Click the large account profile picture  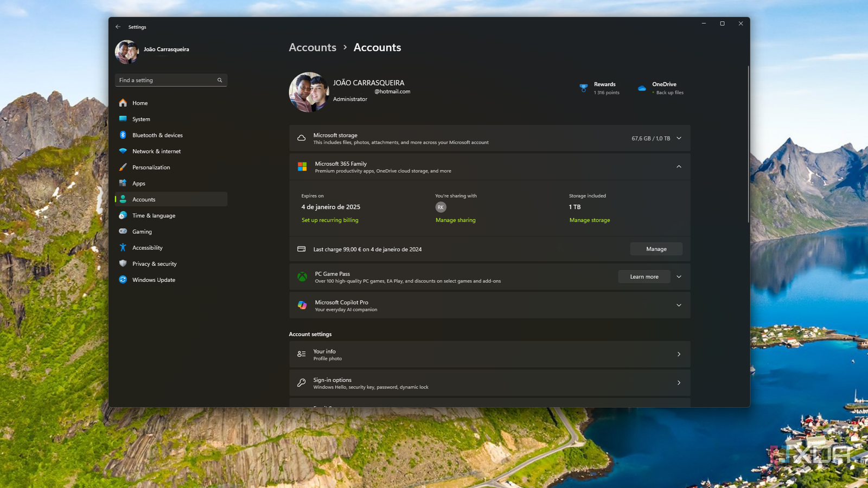(x=309, y=92)
